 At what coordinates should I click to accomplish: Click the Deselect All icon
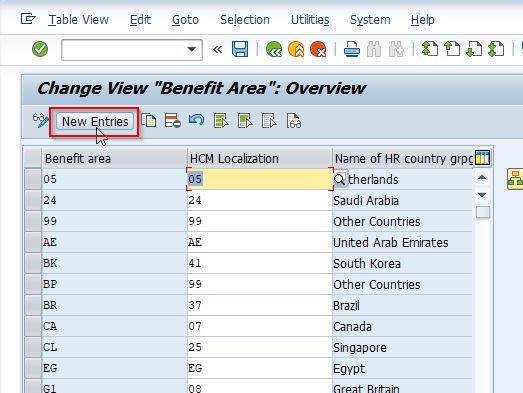point(269,120)
